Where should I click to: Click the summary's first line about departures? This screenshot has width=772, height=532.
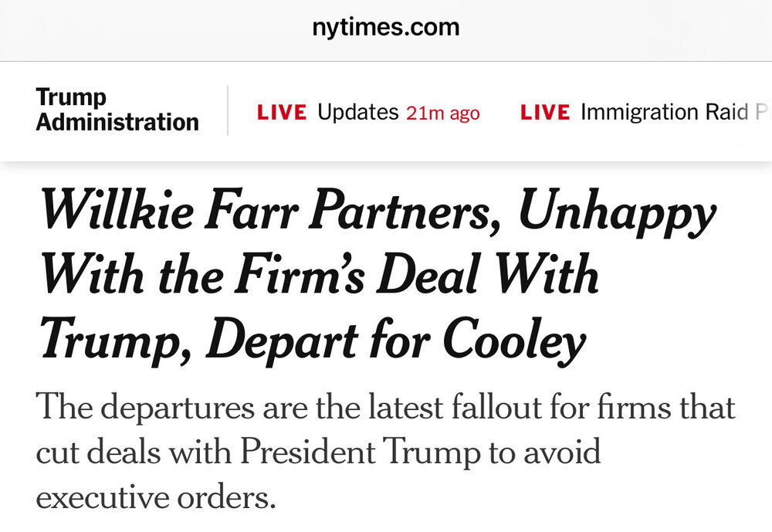pos(385,408)
